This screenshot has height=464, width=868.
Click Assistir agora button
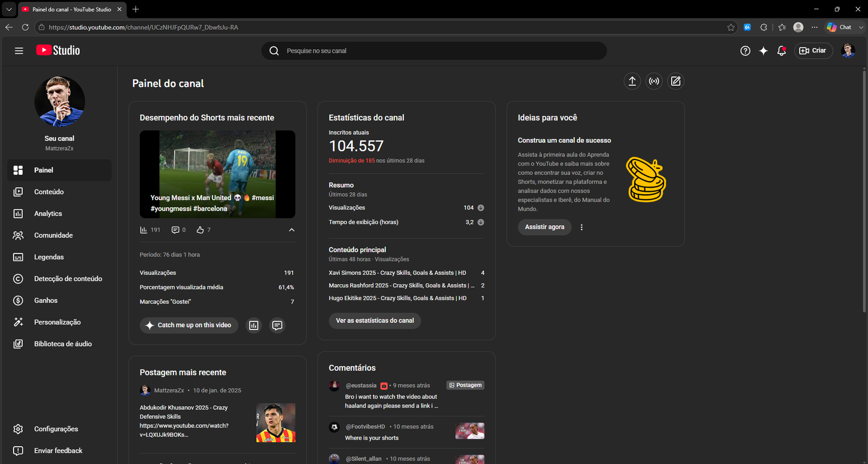[545, 227]
